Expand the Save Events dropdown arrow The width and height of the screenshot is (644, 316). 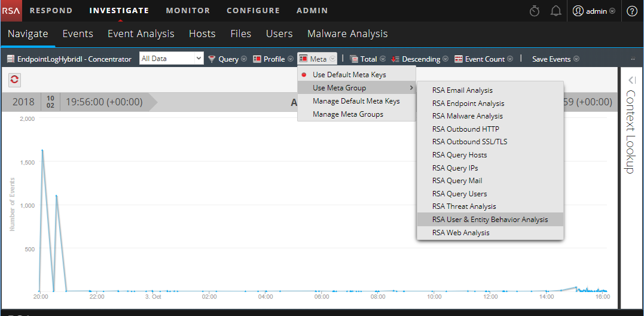(x=576, y=59)
